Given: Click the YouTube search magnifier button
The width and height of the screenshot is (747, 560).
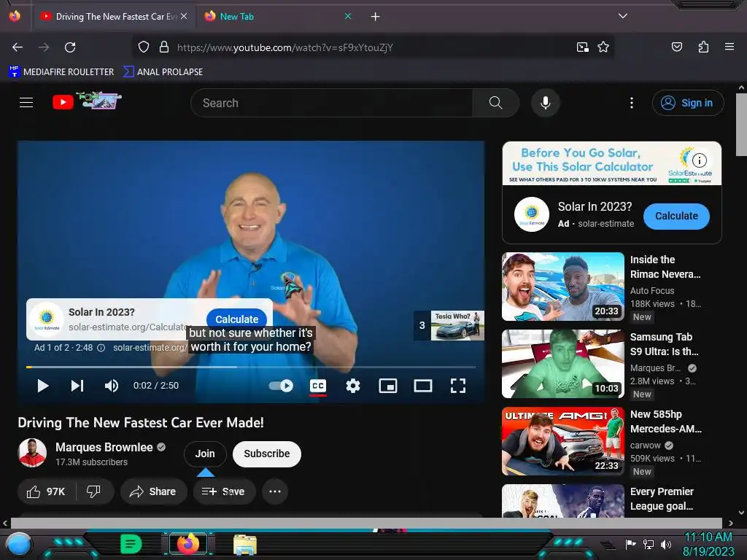Looking at the screenshot, I should coord(495,103).
